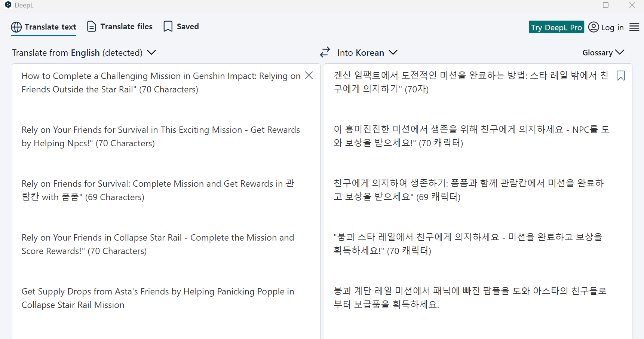Switch to the Translate files tab
644x339 pixels.
point(120,27)
